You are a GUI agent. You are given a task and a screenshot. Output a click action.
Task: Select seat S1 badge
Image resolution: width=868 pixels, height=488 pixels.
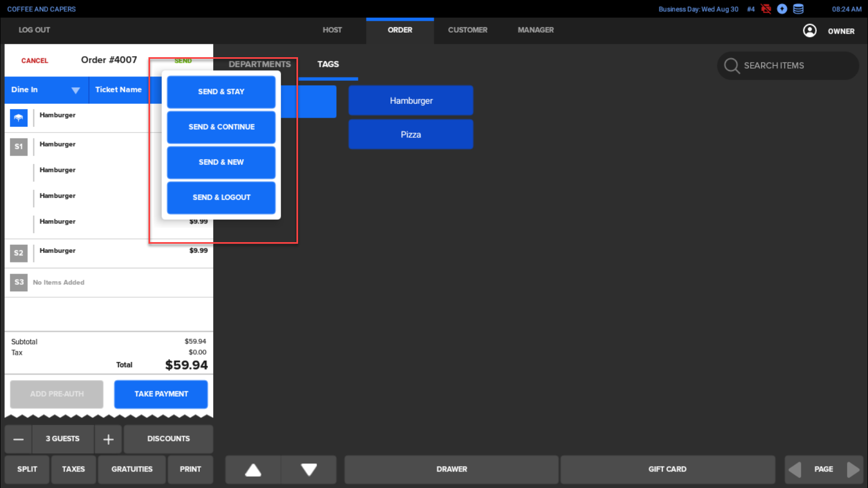tap(19, 146)
